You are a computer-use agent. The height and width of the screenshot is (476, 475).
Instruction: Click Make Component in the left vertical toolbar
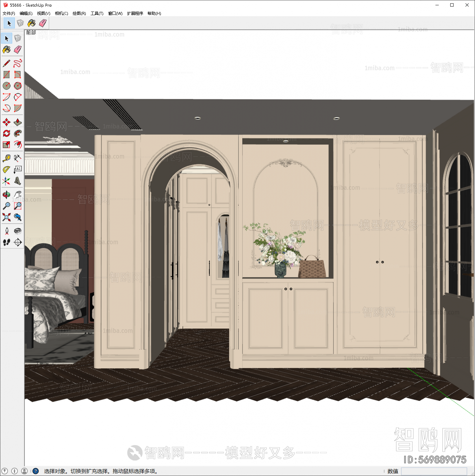18,38
